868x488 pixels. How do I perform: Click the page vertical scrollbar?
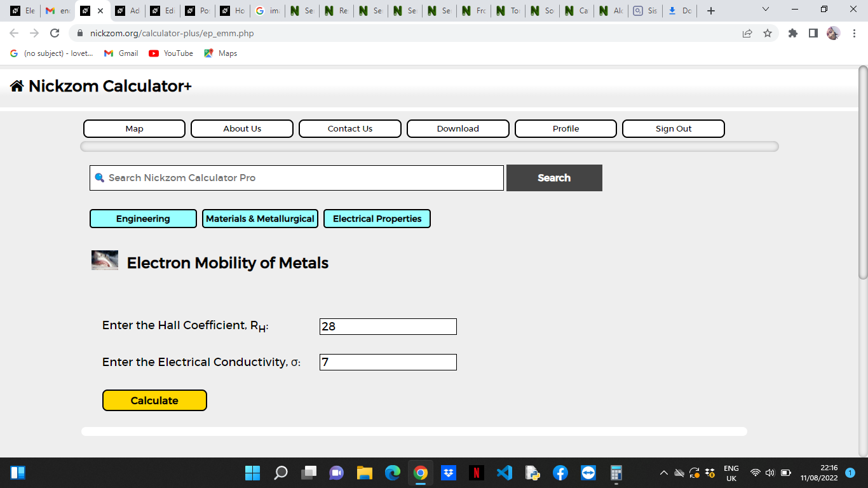click(x=863, y=172)
